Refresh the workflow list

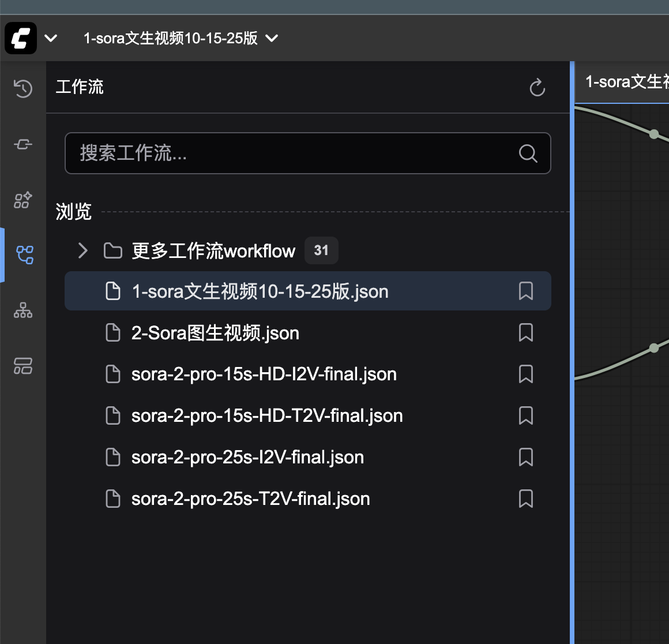pyautogui.click(x=537, y=88)
